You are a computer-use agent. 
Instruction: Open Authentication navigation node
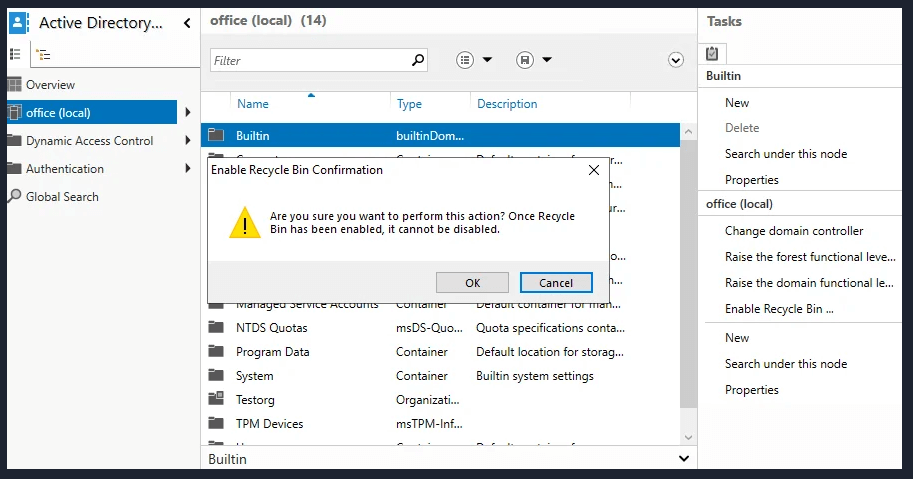(x=65, y=168)
